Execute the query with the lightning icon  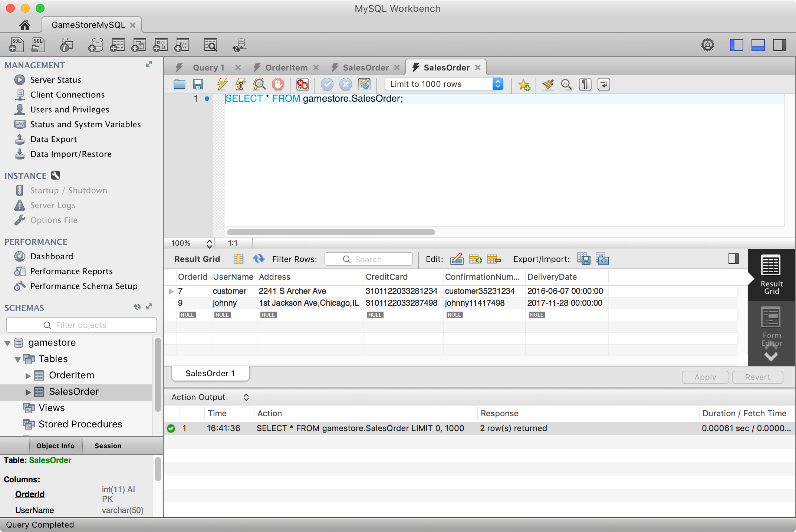[222, 84]
